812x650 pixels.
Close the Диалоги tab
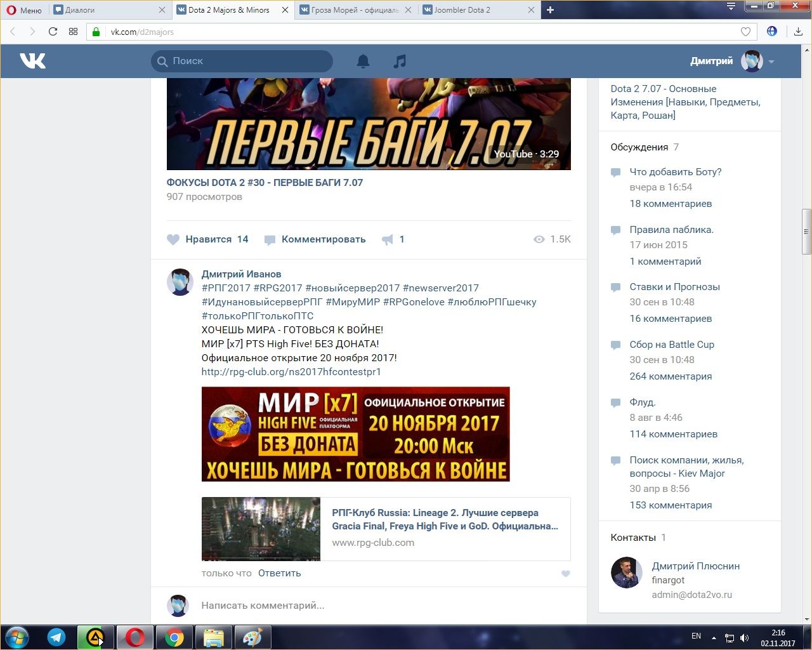[x=162, y=10]
